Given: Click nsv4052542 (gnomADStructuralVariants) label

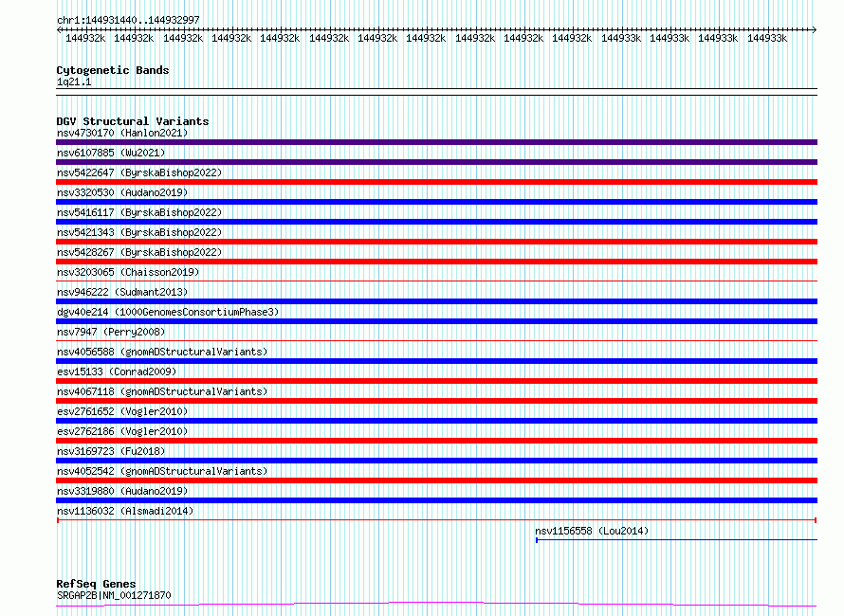Looking at the screenshot, I should coord(162,471).
